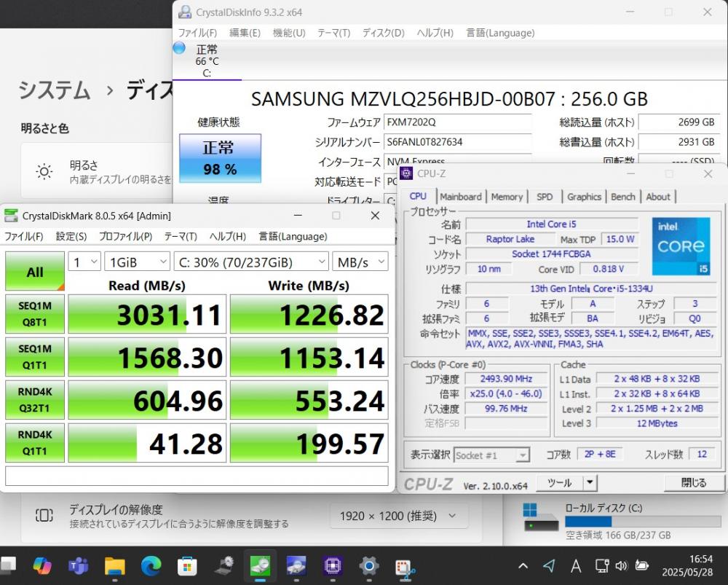Image resolution: width=728 pixels, height=585 pixels.
Task: Click the firmware field FXM7202Q
Action: pyautogui.click(x=458, y=122)
